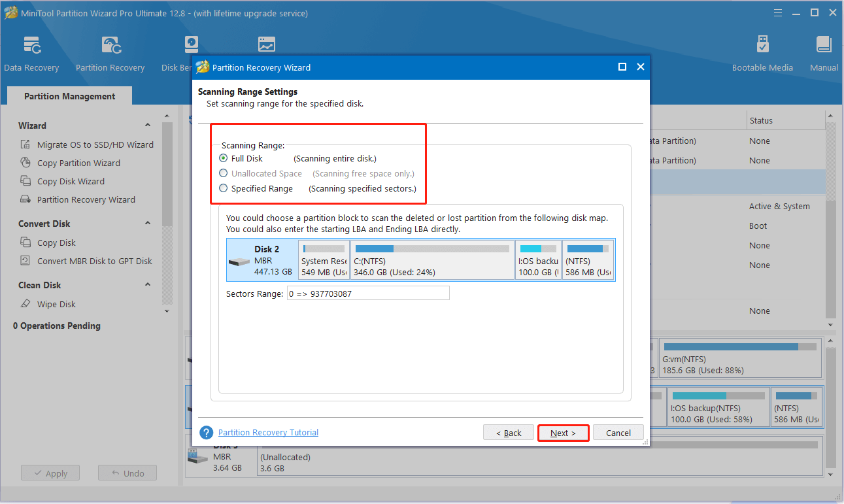Screen dimensions: 844x504
Task: Open the Space Analyzer toolbar icon
Action: pyautogui.click(x=267, y=45)
